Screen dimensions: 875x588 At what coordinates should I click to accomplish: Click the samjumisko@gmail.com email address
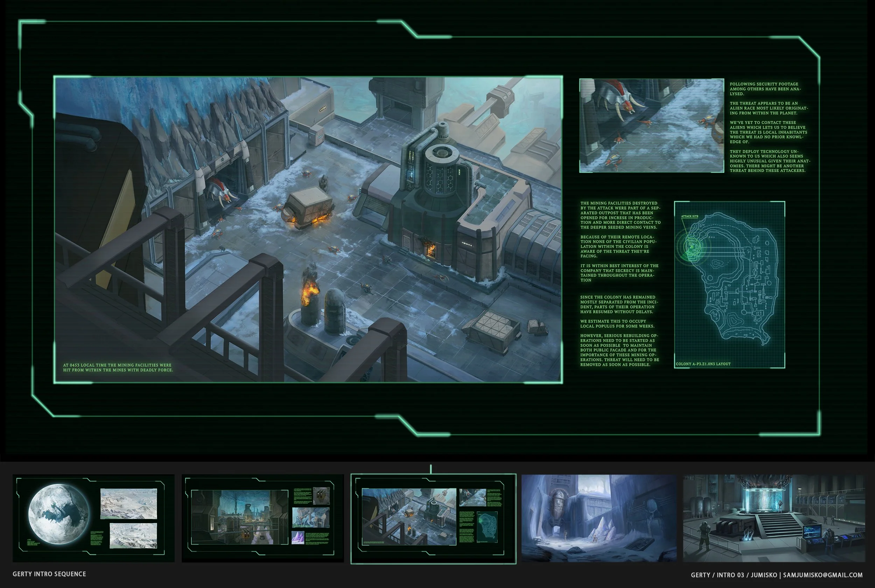pyautogui.click(x=823, y=575)
